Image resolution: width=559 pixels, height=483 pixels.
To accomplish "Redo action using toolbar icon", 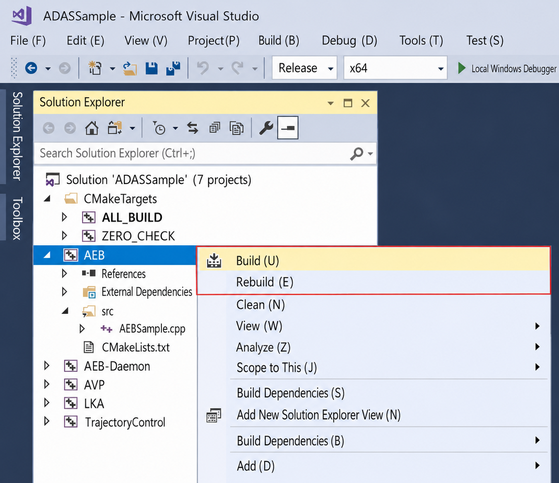I will click(x=237, y=68).
